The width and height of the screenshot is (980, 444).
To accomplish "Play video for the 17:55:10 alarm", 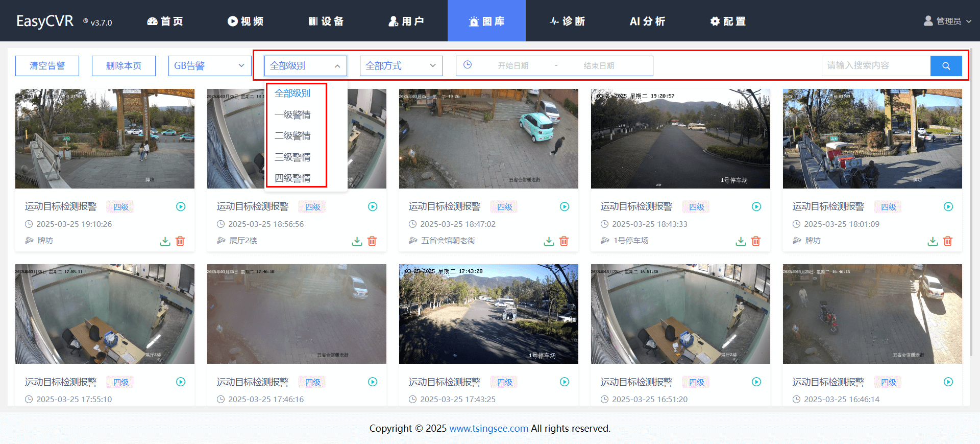I will point(181,382).
